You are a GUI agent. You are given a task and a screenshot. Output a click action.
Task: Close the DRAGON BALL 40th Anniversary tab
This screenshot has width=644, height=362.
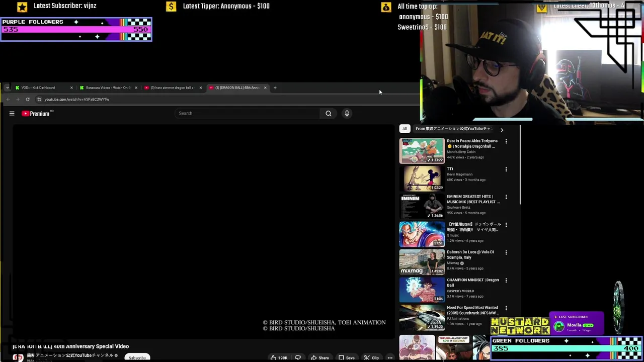(265, 87)
